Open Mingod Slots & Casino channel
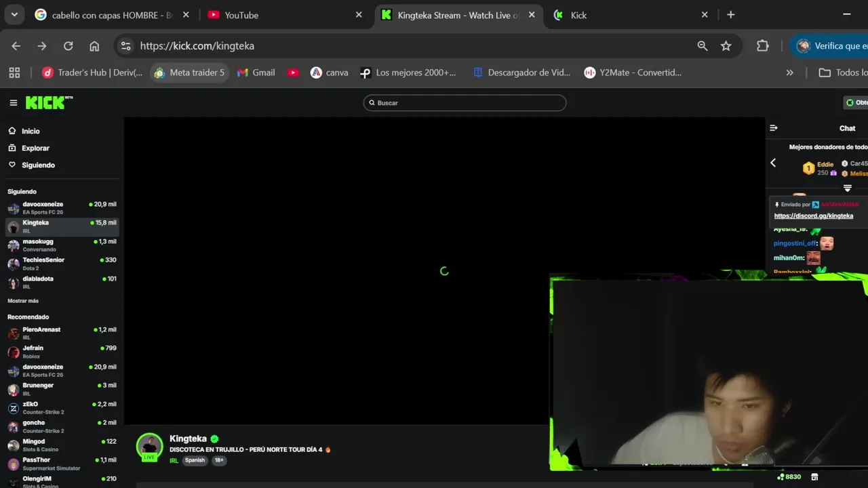 (62, 445)
